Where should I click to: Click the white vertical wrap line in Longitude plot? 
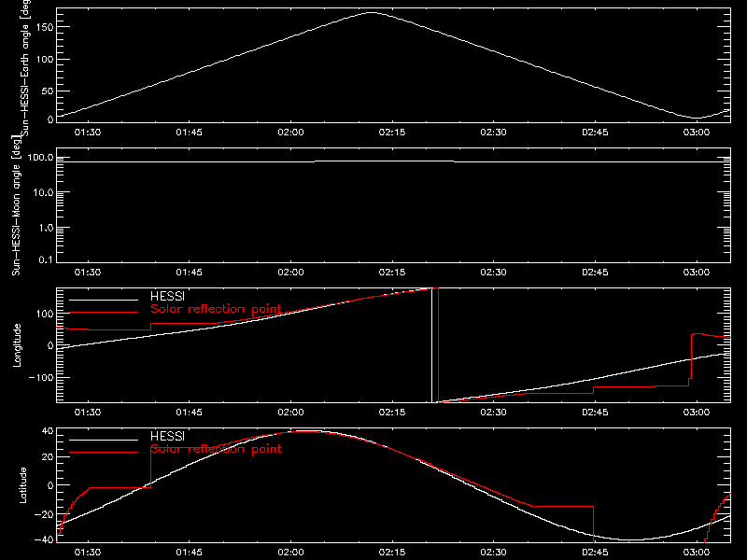coord(432,345)
